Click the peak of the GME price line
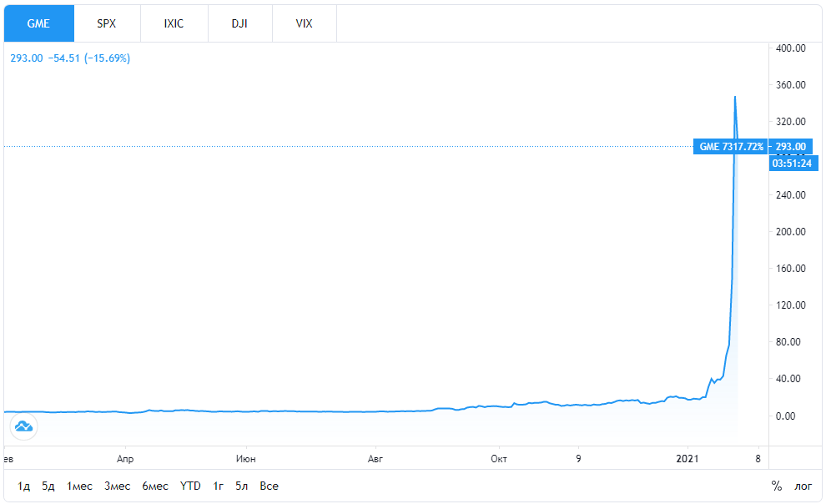 coord(735,97)
